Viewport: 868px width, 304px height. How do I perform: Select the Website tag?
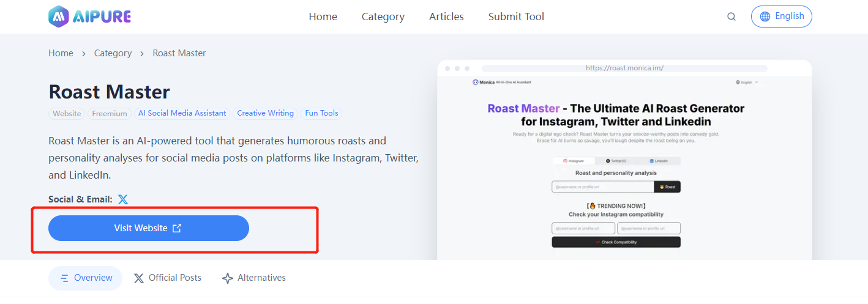(x=67, y=113)
